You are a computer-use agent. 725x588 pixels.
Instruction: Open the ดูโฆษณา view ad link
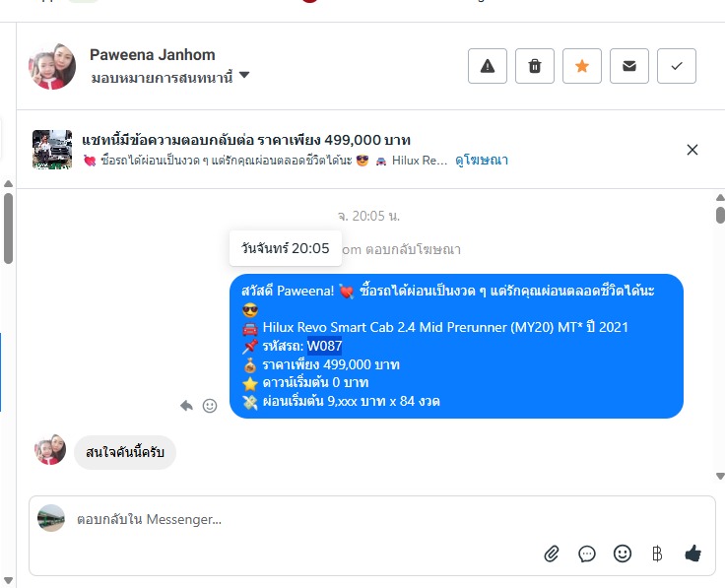click(482, 161)
